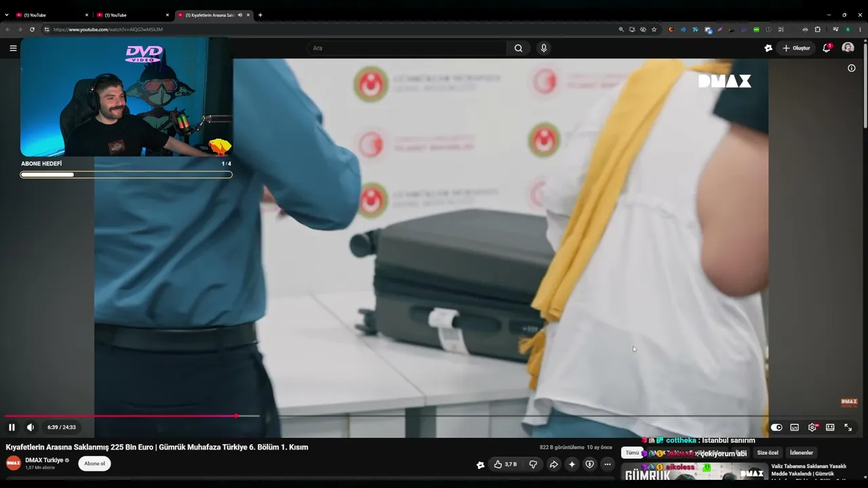This screenshot has width=868, height=488.
Task: Mute the tab via its speaker icon
Action: (239, 15)
